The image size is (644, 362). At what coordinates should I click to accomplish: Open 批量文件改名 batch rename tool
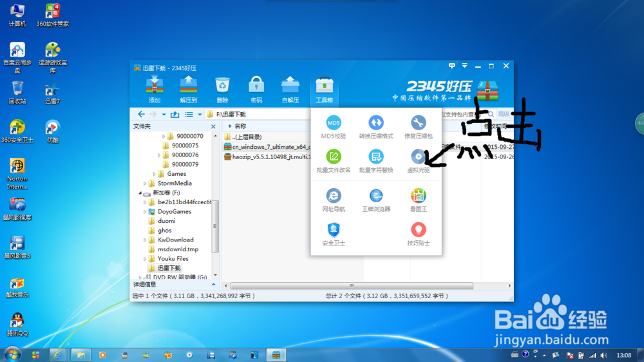[334, 160]
